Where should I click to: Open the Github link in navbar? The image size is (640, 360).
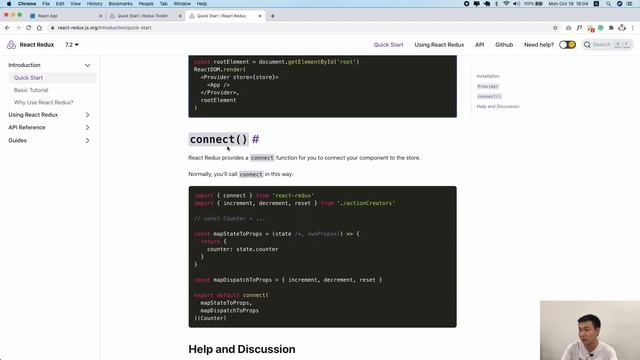(504, 44)
